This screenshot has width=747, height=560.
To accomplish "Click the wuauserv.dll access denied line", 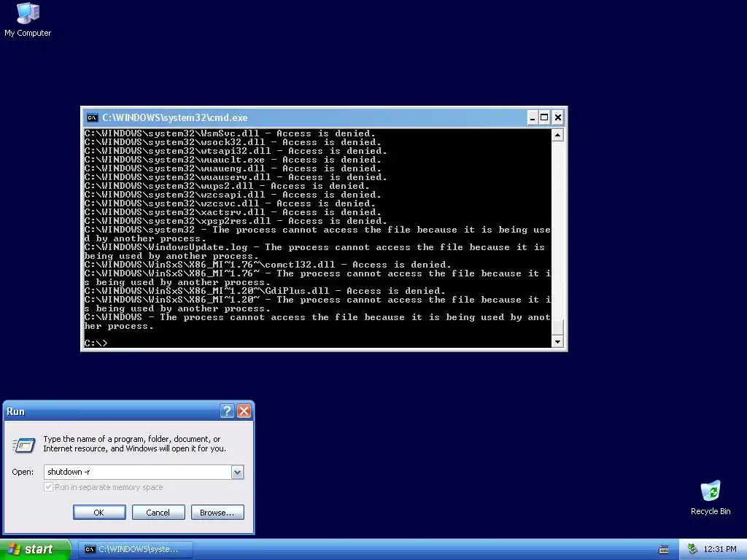I will pos(236,177).
